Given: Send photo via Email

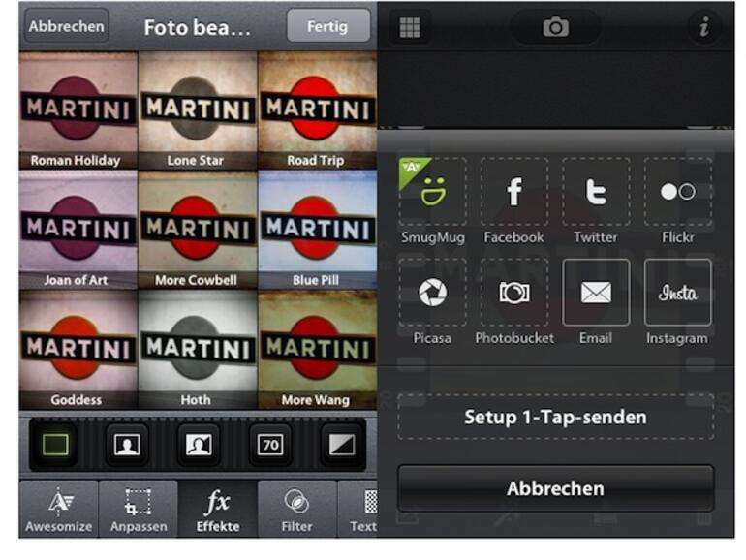Looking at the screenshot, I should 596,302.
